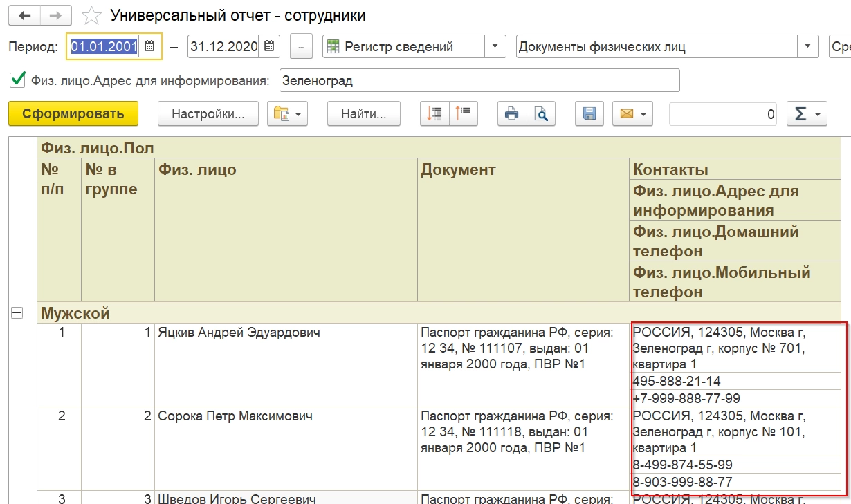Image resolution: width=851 pixels, height=504 pixels.
Task: Open report variants folder dropdown
Action: [288, 114]
